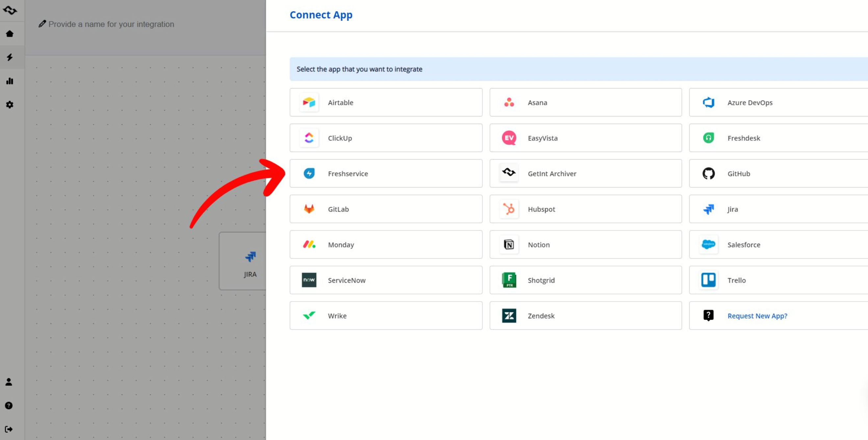
Task: Click the GetInt logo in the sidebar
Action: (x=10, y=11)
